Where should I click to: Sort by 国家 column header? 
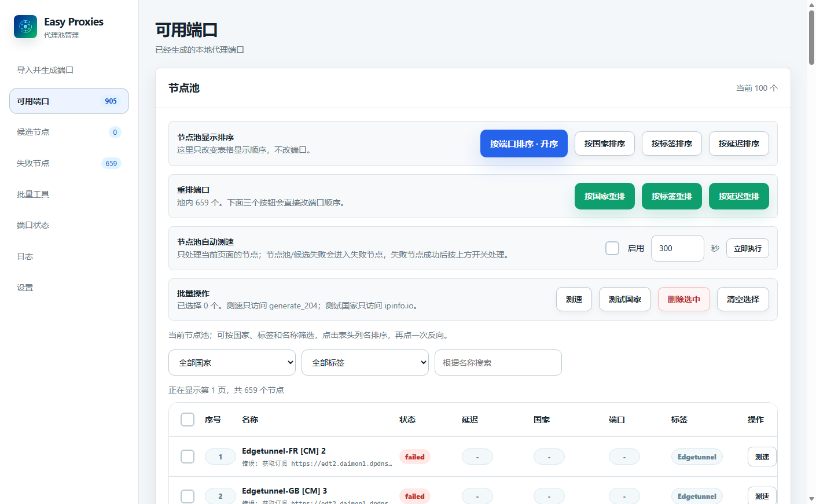[542, 420]
